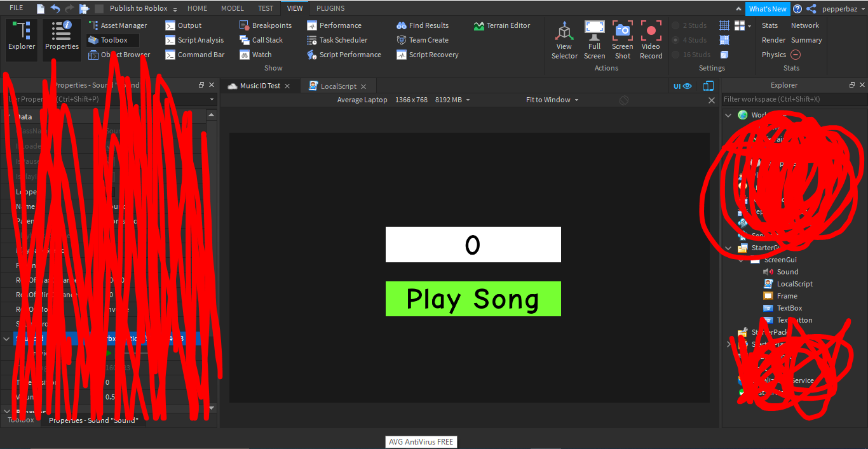Toggle the View Selector
Image resolution: width=868 pixels, height=449 pixels.
(564, 39)
